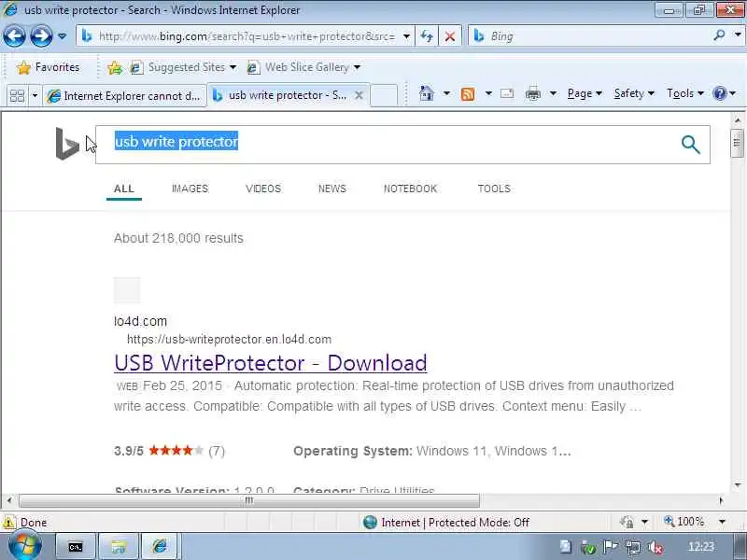Expand the Print dropdown arrow

pyautogui.click(x=553, y=93)
